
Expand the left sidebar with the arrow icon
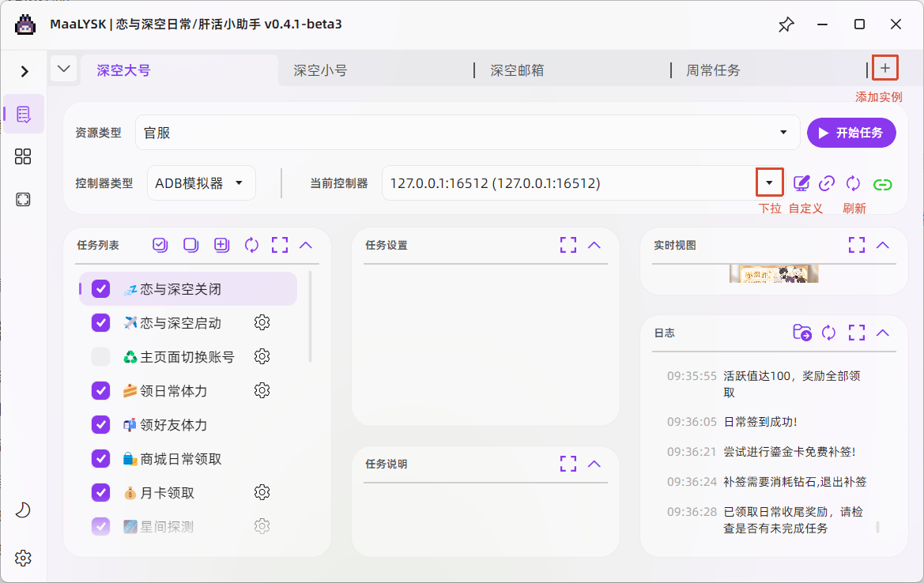25,71
